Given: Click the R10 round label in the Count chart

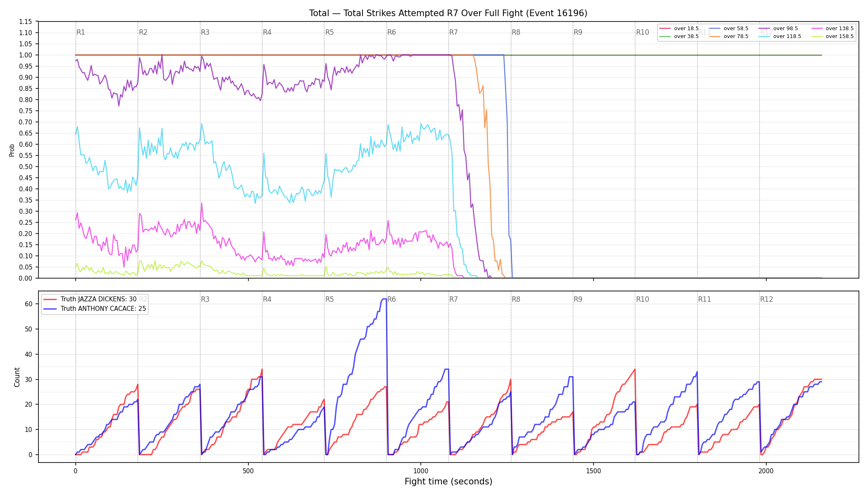Looking at the screenshot, I should click(x=642, y=299).
